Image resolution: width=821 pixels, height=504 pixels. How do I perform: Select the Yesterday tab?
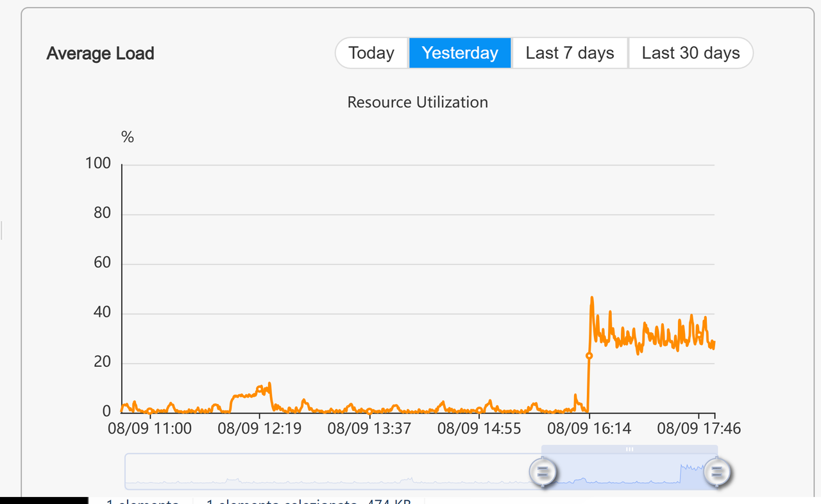[460, 53]
